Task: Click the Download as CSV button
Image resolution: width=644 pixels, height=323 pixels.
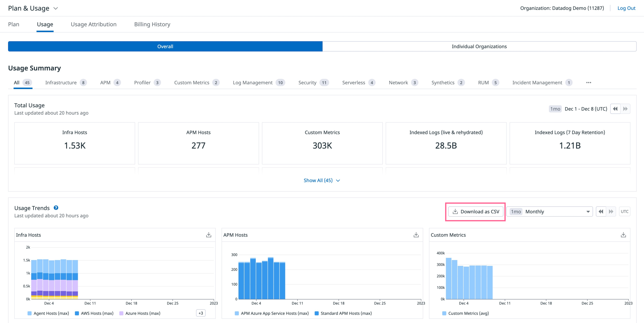Action: pos(475,212)
